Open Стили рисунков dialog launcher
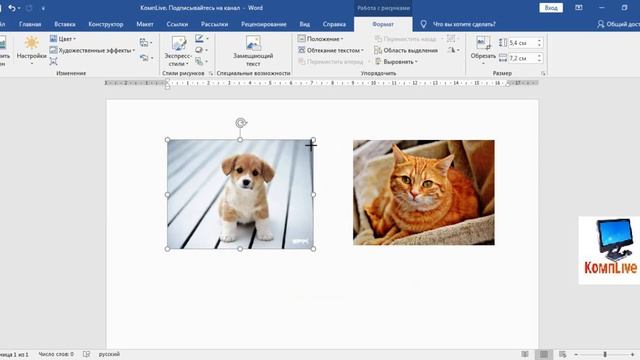This screenshot has height=360, width=640. coord(211,73)
